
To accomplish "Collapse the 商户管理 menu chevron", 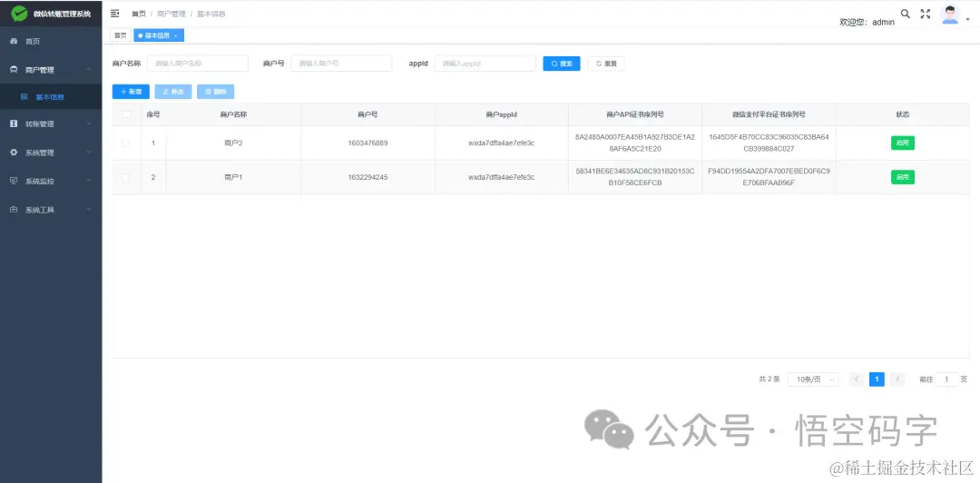I will pyautogui.click(x=89, y=69).
